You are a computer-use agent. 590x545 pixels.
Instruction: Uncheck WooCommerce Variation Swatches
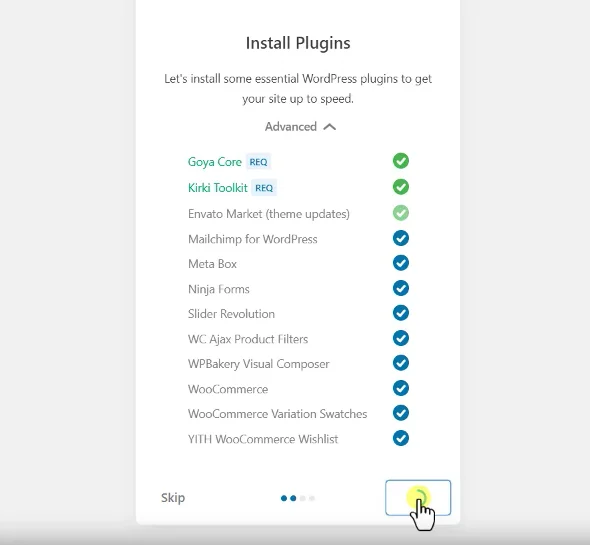click(x=401, y=413)
